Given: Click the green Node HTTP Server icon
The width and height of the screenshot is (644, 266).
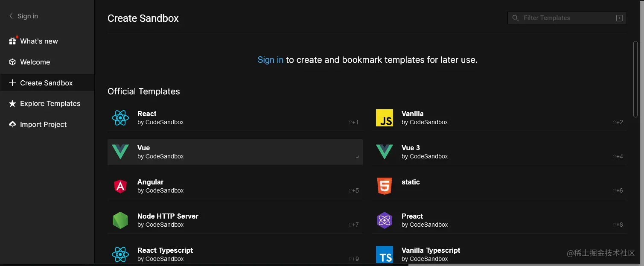Looking at the screenshot, I should point(120,220).
